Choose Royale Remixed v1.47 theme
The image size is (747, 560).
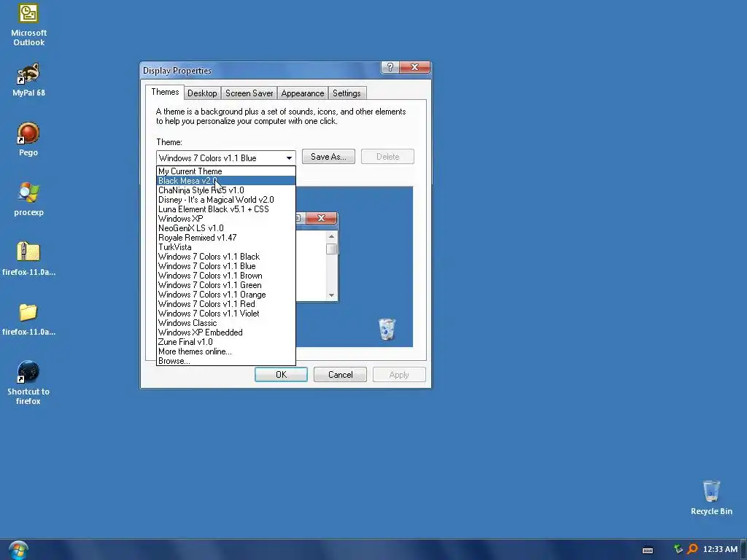tap(226, 238)
